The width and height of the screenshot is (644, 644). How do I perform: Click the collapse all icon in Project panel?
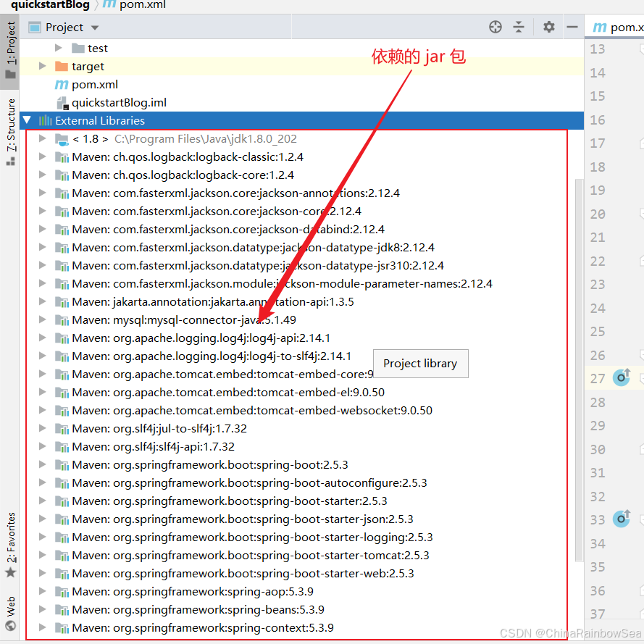[519, 27]
